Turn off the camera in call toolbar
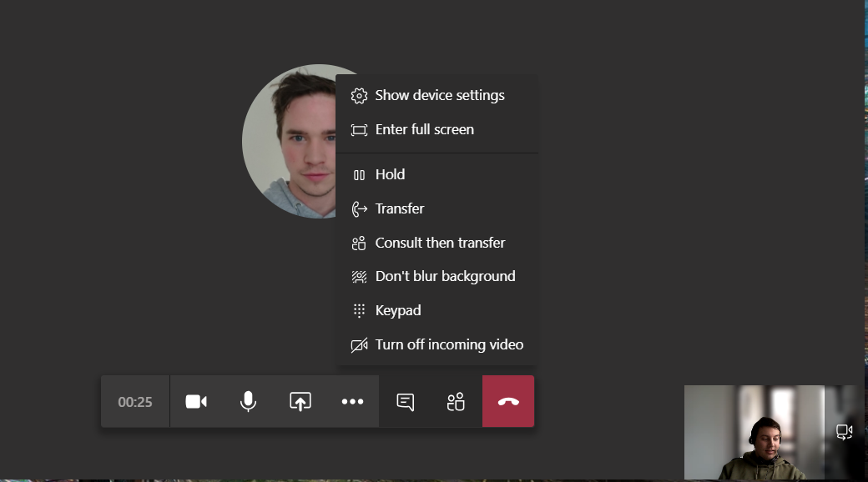This screenshot has width=868, height=482. [x=196, y=402]
